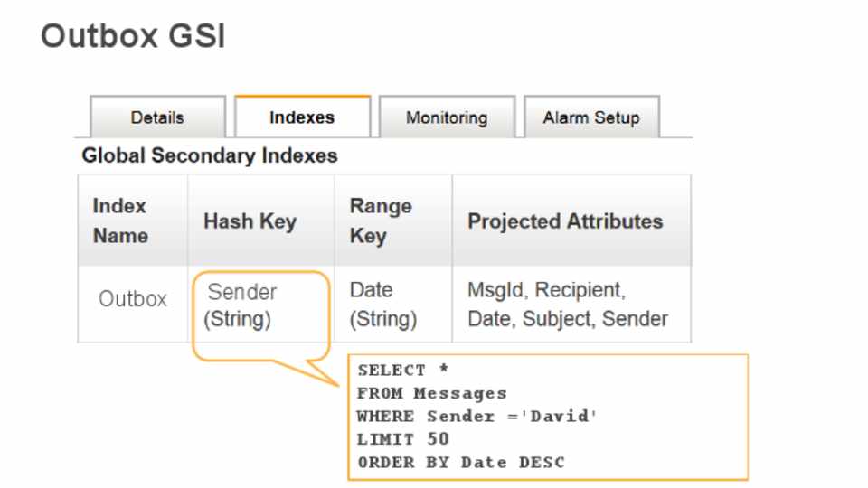This screenshot has height=488, width=868.
Task: Click the Projected Attributes column header
Action: pyautogui.click(x=565, y=221)
